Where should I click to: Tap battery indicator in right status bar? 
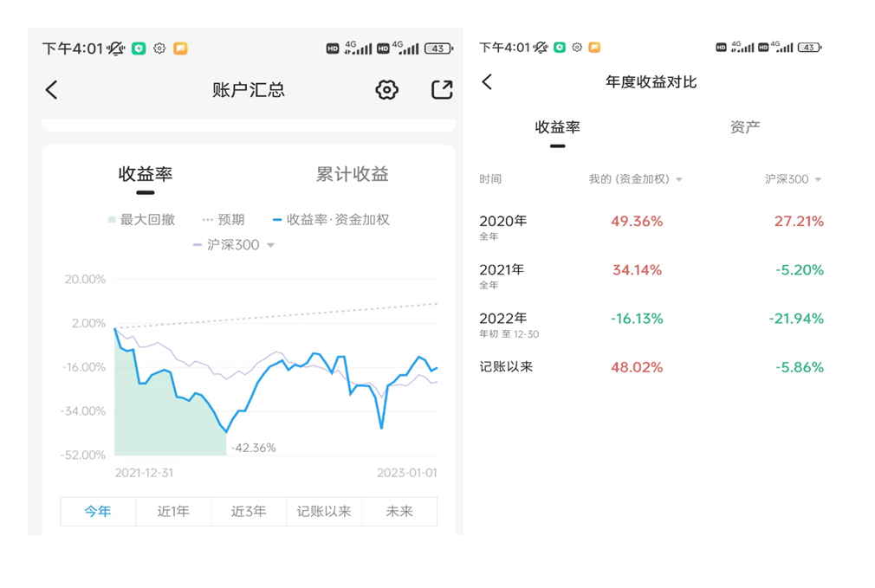point(809,48)
